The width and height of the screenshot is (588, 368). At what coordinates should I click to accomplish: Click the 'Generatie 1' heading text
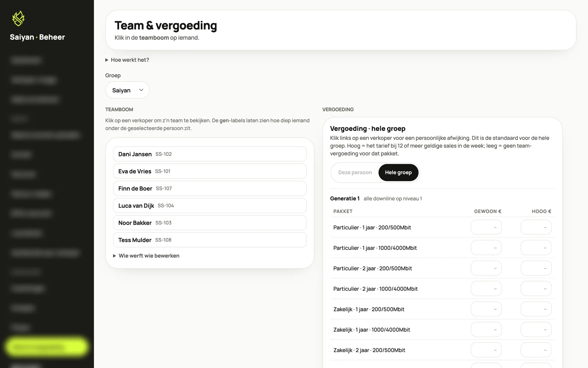coord(345,198)
